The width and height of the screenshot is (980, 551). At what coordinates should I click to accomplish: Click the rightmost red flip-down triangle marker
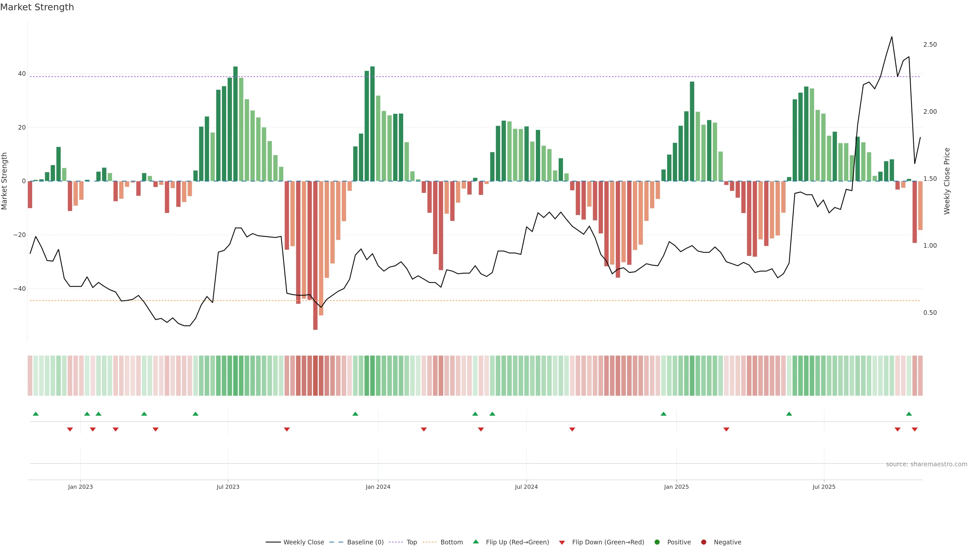(915, 429)
